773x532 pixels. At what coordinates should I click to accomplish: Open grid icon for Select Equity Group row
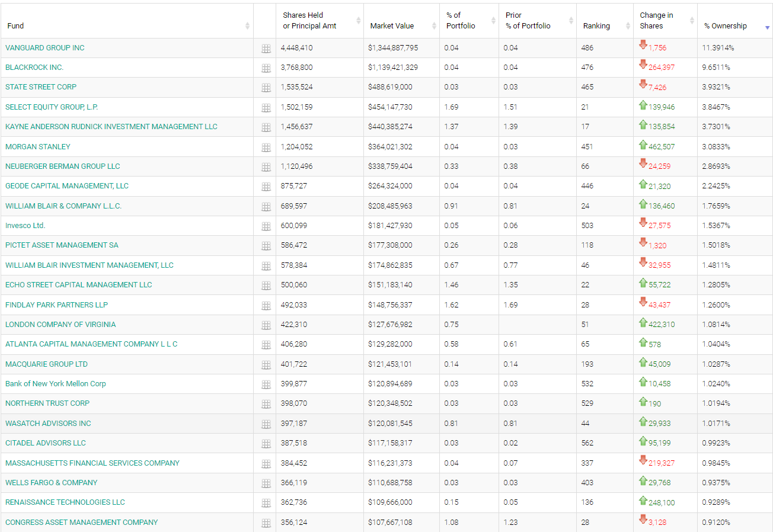point(266,108)
